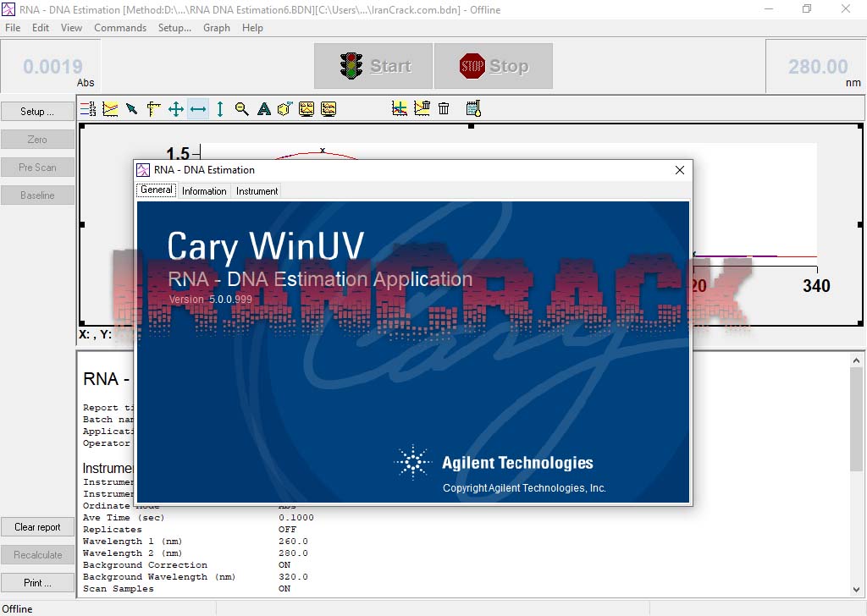Open the axes scaling icon

coord(109,108)
